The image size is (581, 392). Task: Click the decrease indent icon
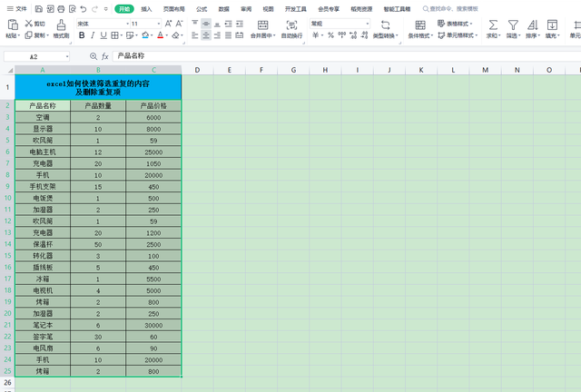click(228, 24)
